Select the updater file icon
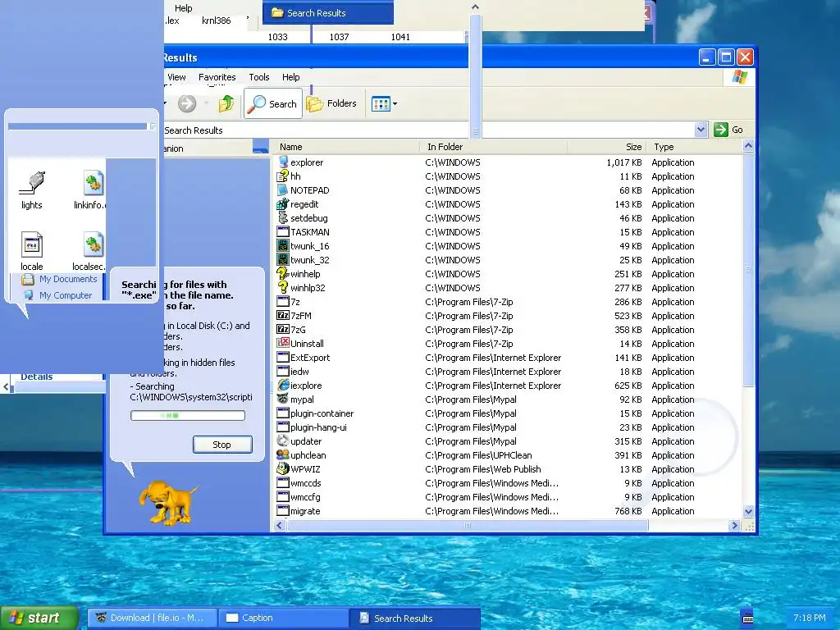Viewport: 840px width, 630px height. pyautogui.click(x=283, y=441)
